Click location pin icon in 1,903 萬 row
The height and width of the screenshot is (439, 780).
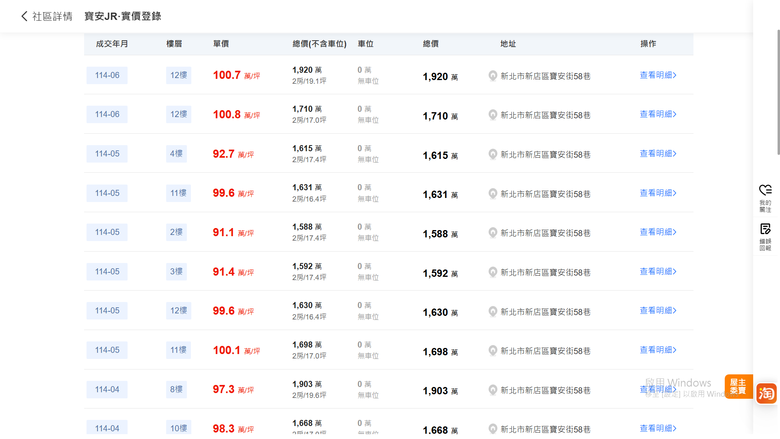pos(492,390)
